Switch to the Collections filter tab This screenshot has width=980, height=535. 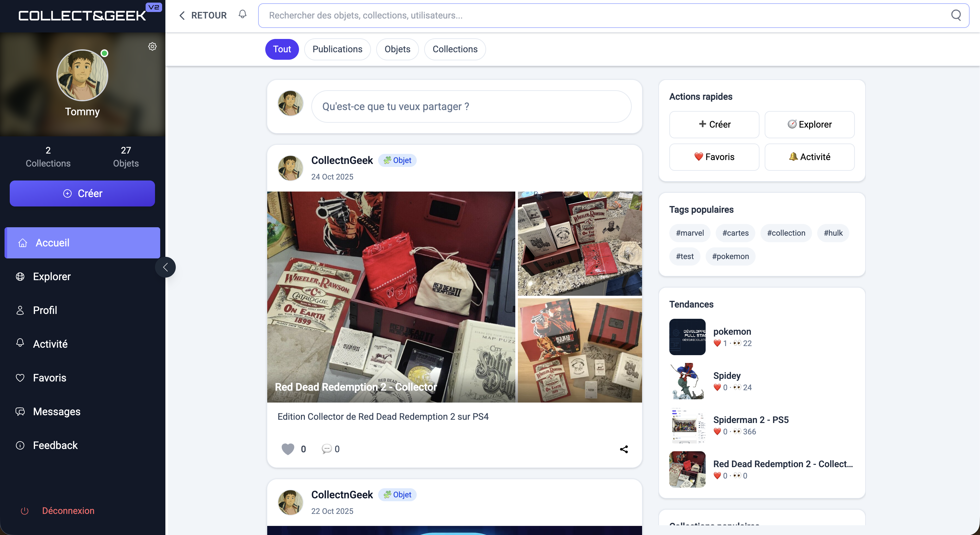pyautogui.click(x=455, y=49)
